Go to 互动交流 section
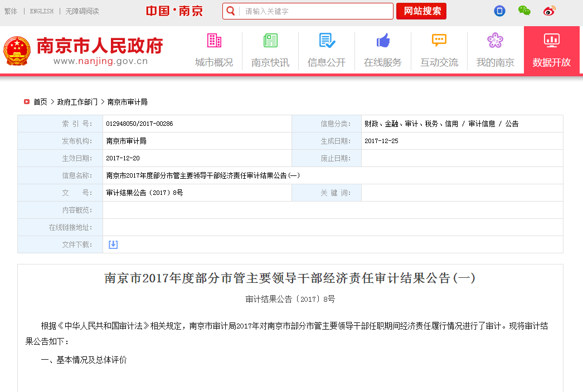This screenshot has height=392, width=583. click(x=439, y=51)
